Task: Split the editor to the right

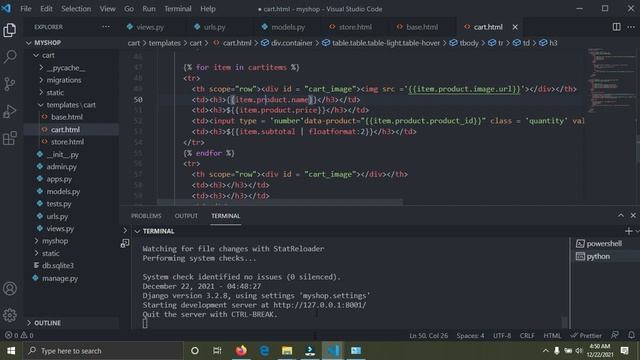Action: pyautogui.click(x=616, y=27)
